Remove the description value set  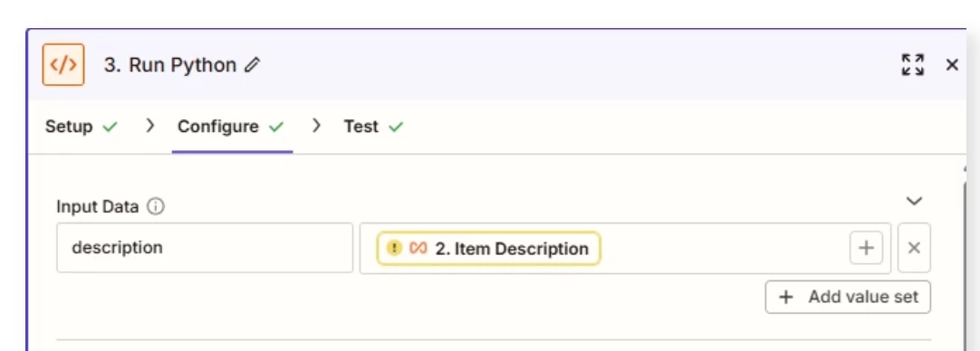coord(914,248)
